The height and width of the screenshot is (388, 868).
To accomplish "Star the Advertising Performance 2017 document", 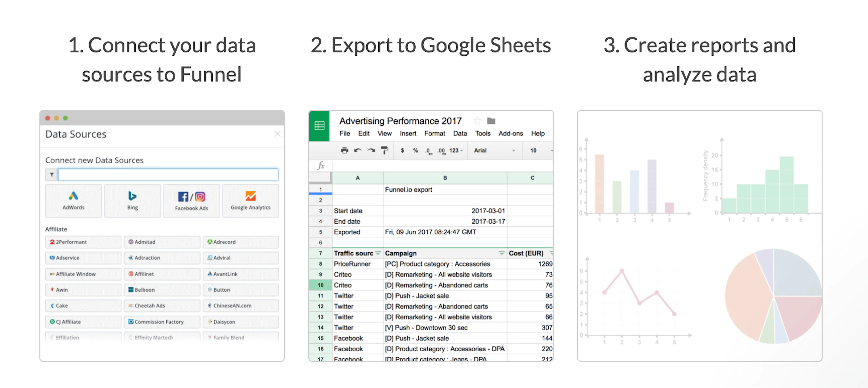I will [x=477, y=121].
